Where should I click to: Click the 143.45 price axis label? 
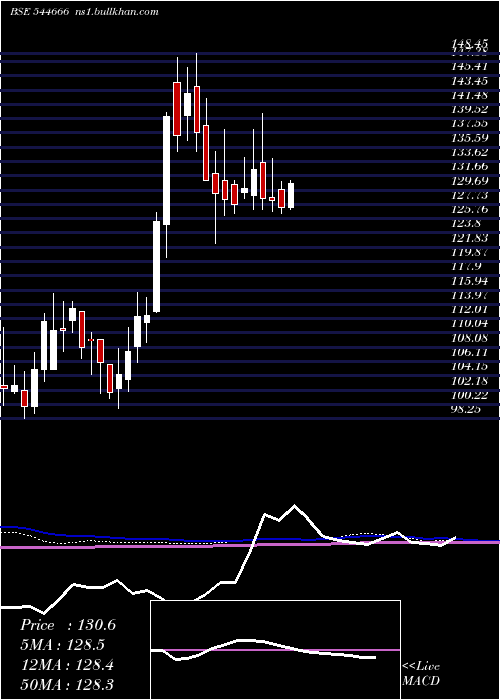470,81
